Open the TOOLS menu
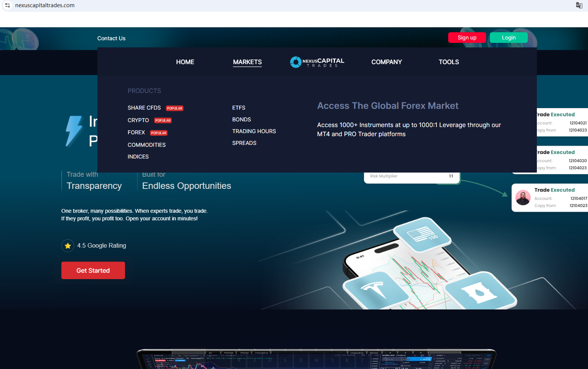This screenshot has width=588, height=369. coord(449,62)
